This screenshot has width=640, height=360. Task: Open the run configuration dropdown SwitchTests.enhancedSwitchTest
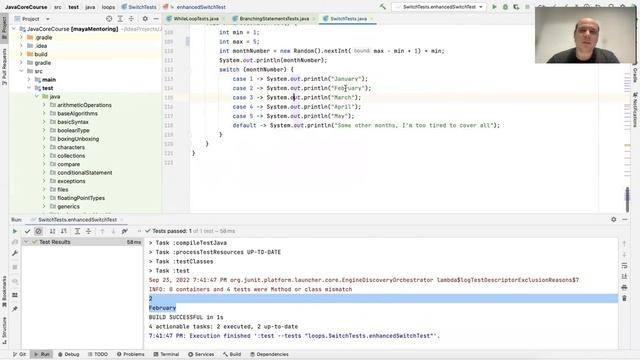click(x=438, y=7)
